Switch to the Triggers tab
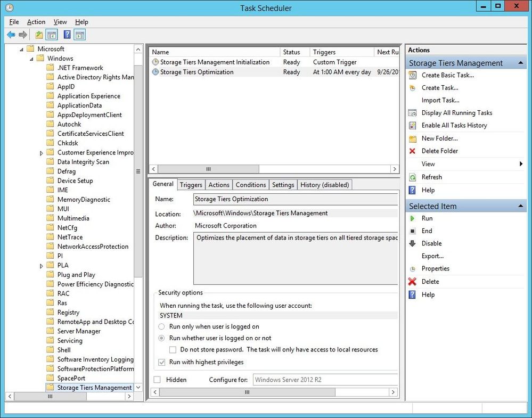Screen dimensions: 532x418 [191, 185]
